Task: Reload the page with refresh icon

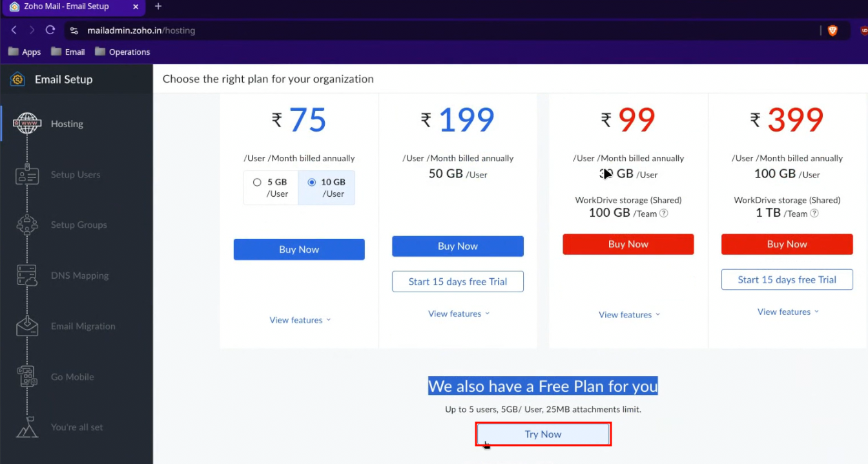Action: tap(50, 30)
